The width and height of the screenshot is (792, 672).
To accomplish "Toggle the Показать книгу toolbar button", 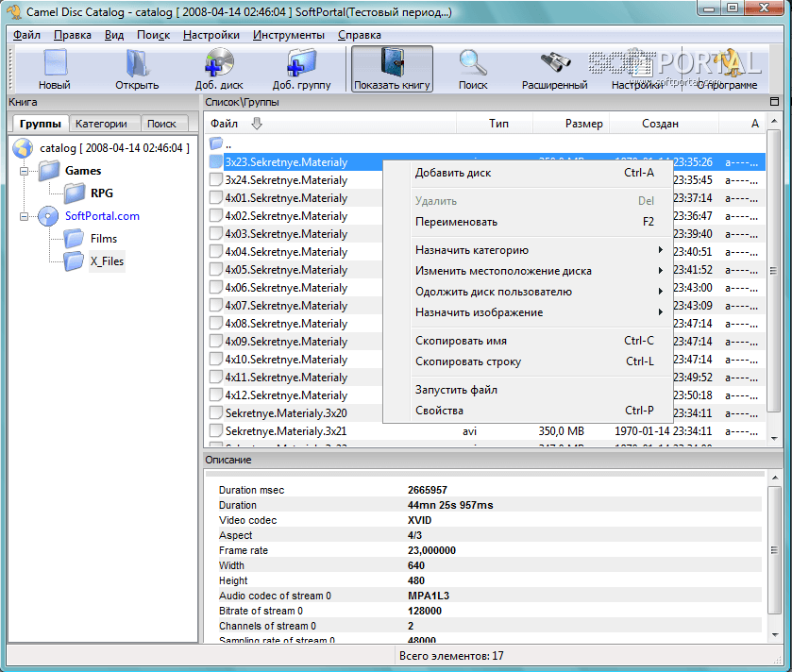I will click(392, 69).
